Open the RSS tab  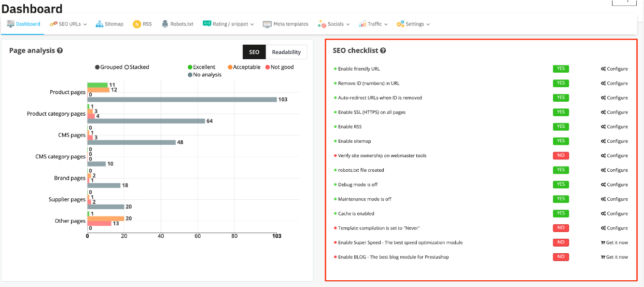[x=143, y=24]
